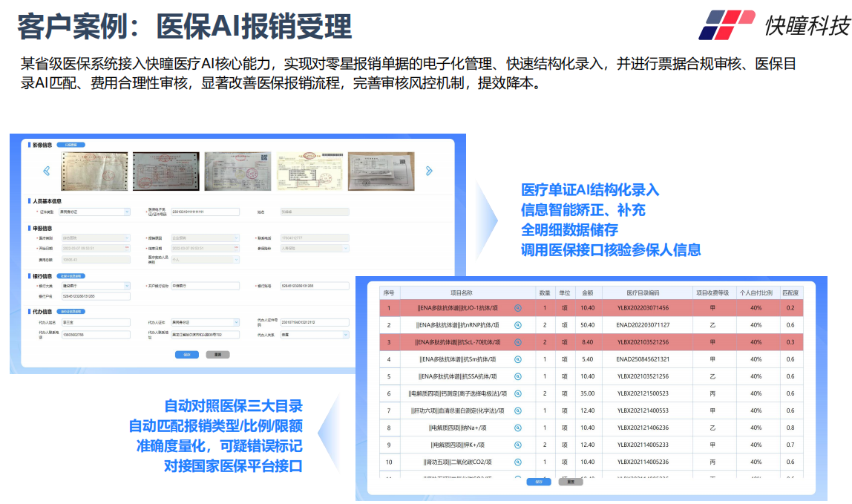Click the 开户银行名称 input field
The width and height of the screenshot is (852, 504).
[x=206, y=286]
